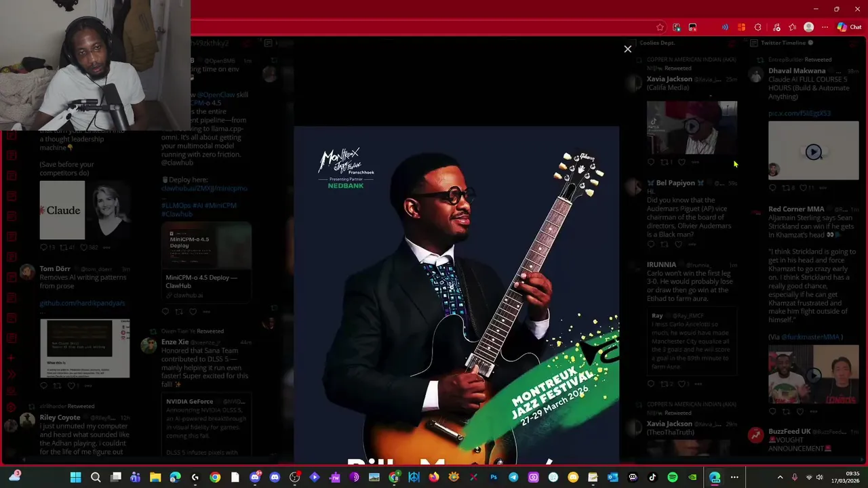The image size is (868, 488).
Task: Open the Twitter Timeline column header
Action: pos(783,43)
